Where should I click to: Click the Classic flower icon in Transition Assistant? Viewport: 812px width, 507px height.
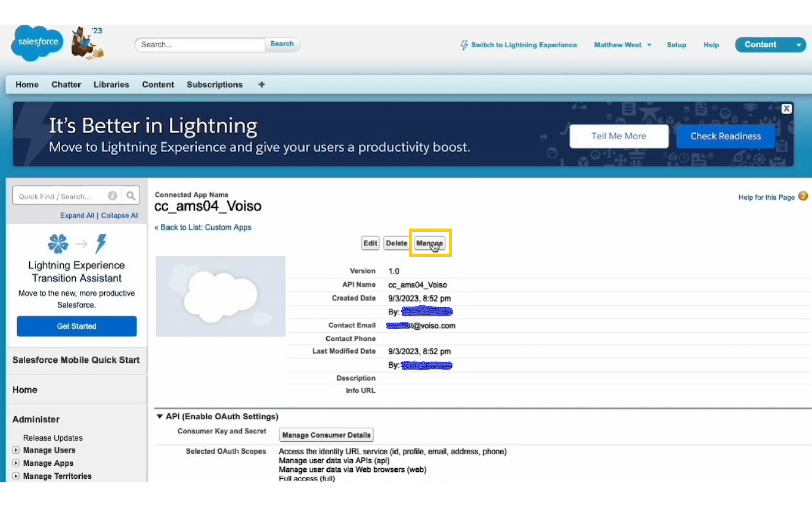tap(58, 244)
